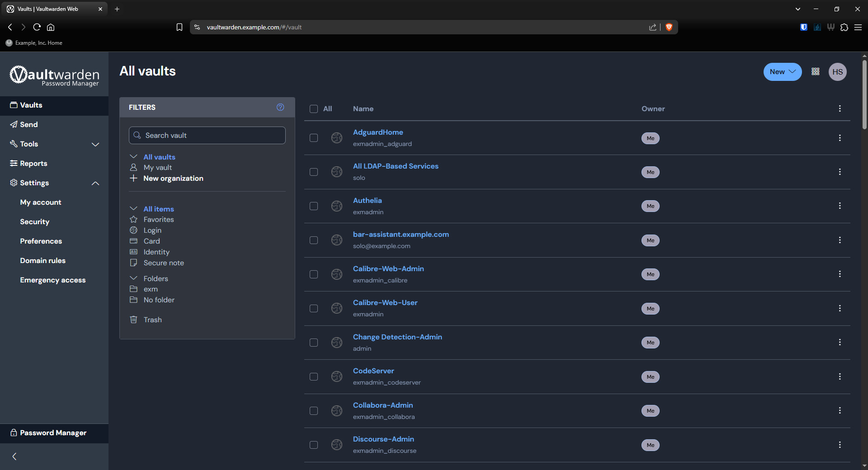Check the Authelia entry checkbox
Viewport: 868px width, 470px height.
pyautogui.click(x=314, y=206)
